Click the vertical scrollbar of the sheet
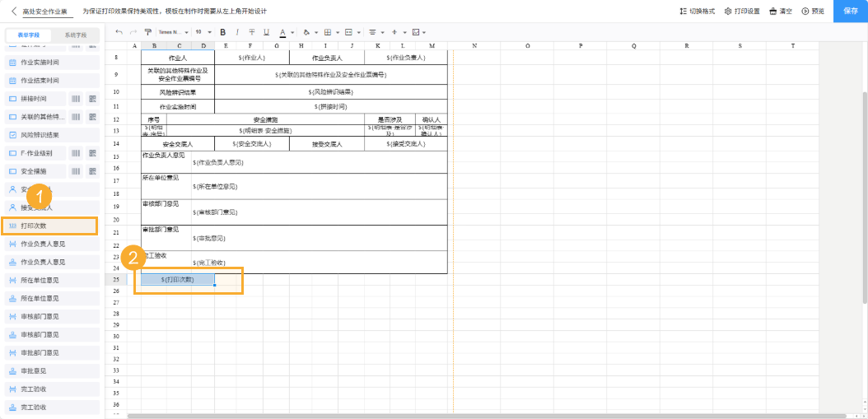Viewport: 868px width, 419px height. pyautogui.click(x=865, y=197)
